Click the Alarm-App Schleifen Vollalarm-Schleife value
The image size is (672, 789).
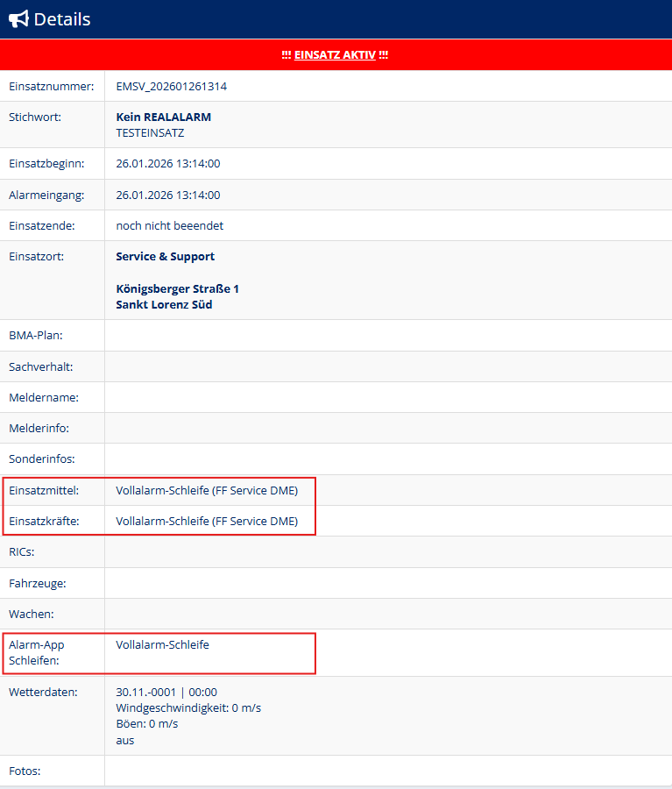162,644
